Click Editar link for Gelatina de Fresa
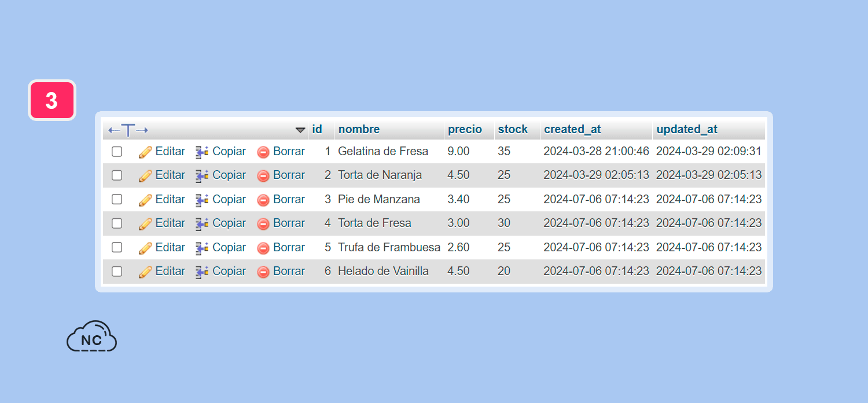This screenshot has height=403, width=868. point(170,151)
